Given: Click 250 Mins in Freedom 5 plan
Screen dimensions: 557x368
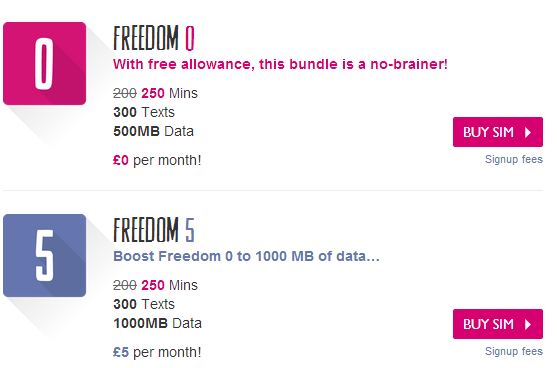Looking at the screenshot, I should coord(169,285).
